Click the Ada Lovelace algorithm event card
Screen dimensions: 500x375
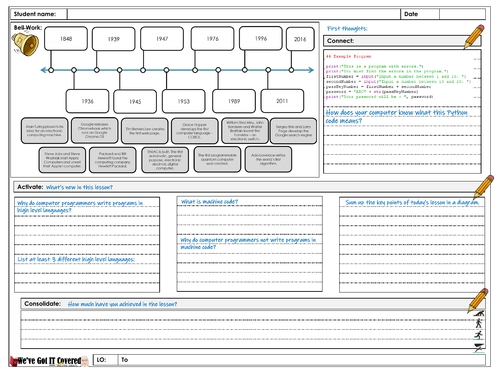(268, 159)
